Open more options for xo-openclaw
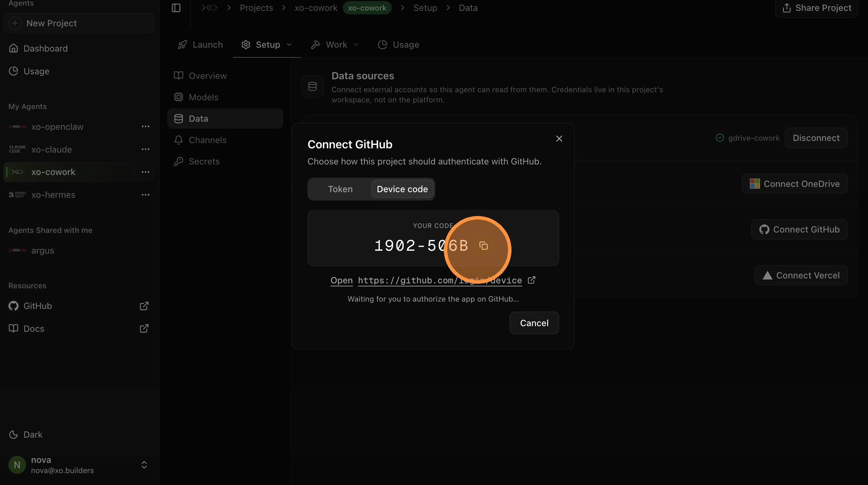Screen dimensions: 868x485 point(145,126)
